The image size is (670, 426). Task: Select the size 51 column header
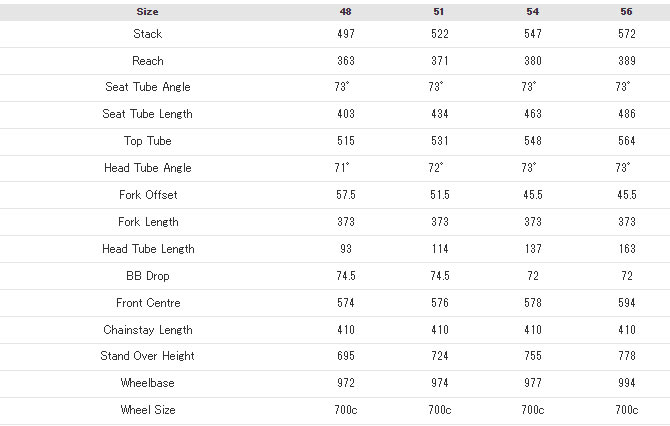coord(439,12)
